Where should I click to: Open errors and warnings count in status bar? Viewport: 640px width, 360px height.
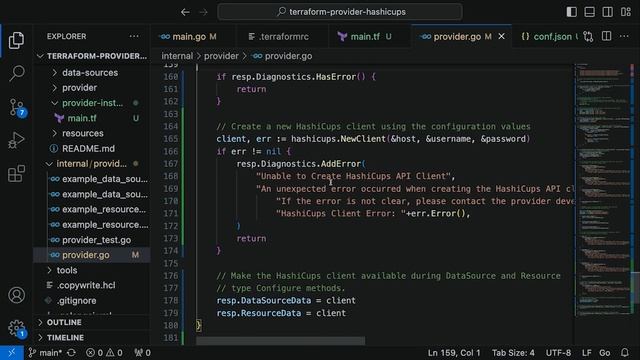[x=104, y=353]
